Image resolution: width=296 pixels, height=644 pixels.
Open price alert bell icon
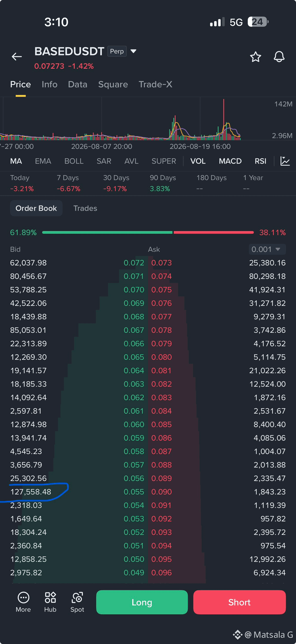279,57
